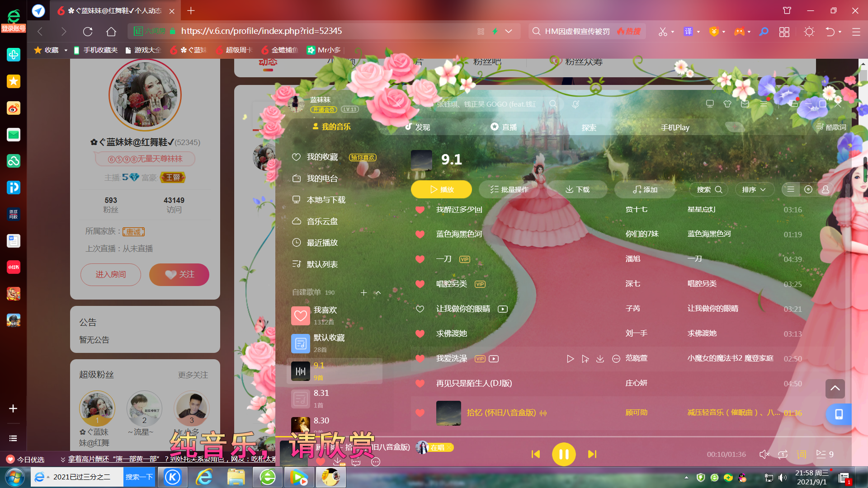
Task: Switch to the 发现 tab
Action: (417, 127)
